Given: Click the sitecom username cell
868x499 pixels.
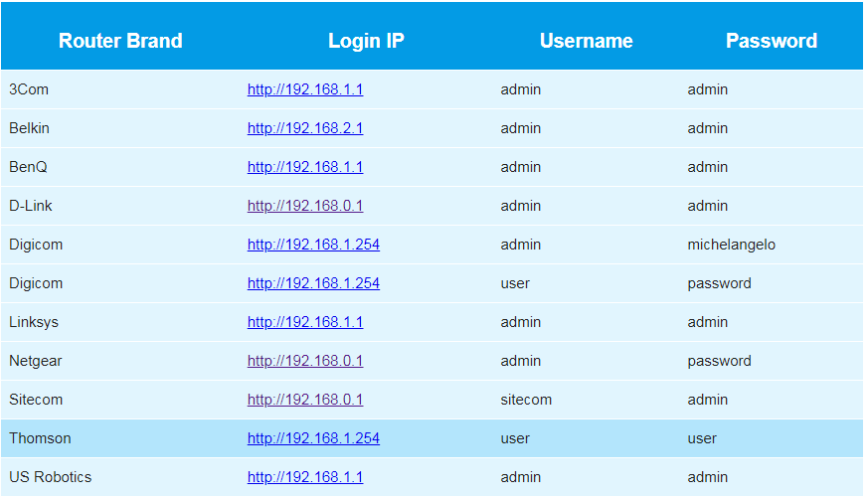Looking at the screenshot, I should tap(526, 400).
